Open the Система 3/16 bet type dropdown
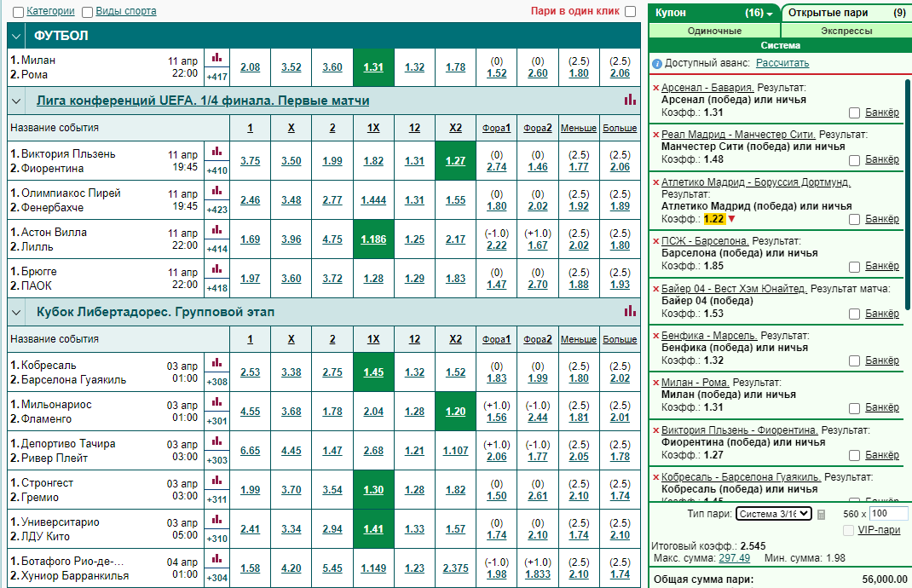This screenshot has height=588, width=912. point(774,514)
